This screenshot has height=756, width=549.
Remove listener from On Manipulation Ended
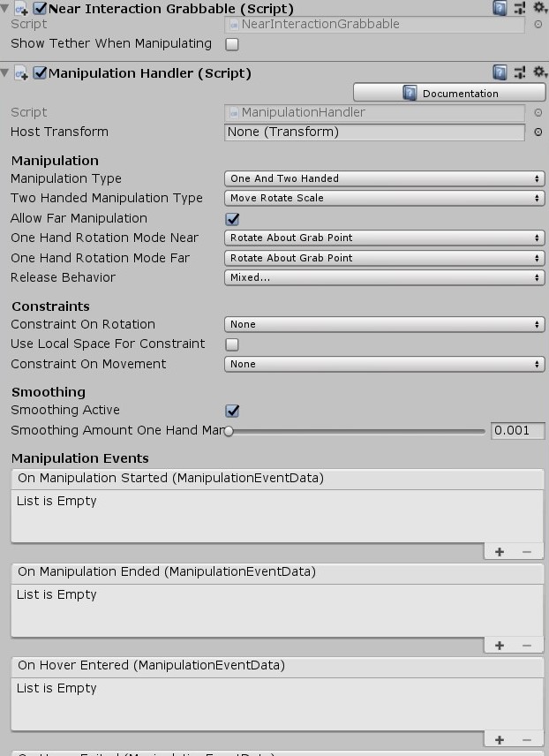526,646
